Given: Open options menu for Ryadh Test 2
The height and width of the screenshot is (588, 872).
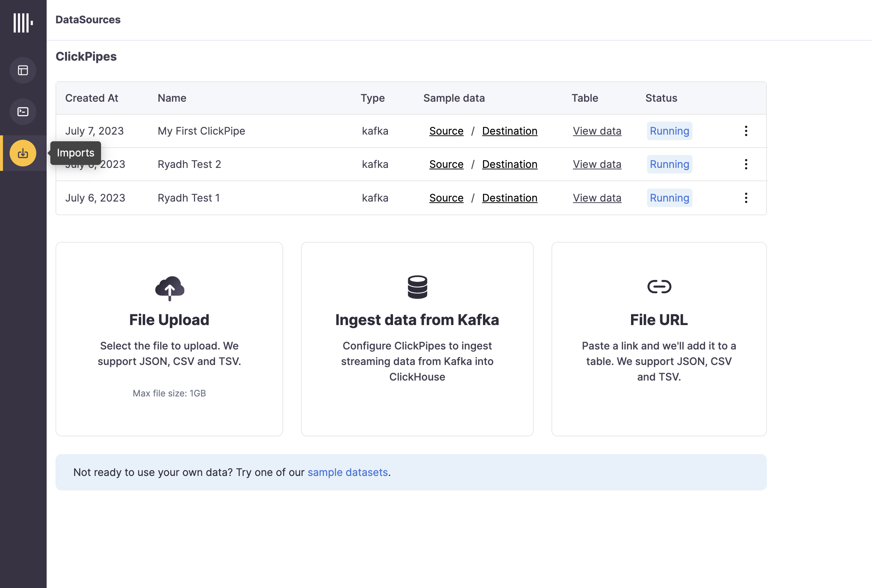Looking at the screenshot, I should 746,164.
